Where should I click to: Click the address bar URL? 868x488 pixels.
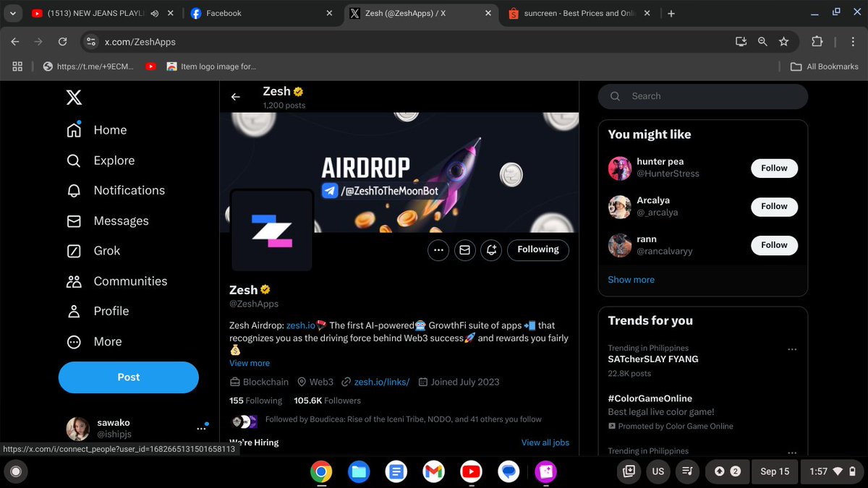coord(140,42)
